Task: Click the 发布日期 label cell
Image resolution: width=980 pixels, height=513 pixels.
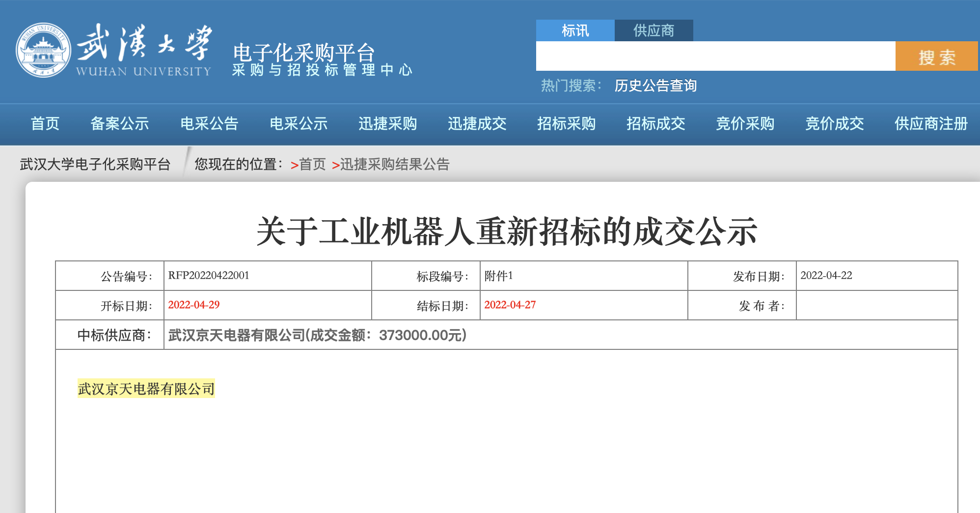Action: coord(742,276)
